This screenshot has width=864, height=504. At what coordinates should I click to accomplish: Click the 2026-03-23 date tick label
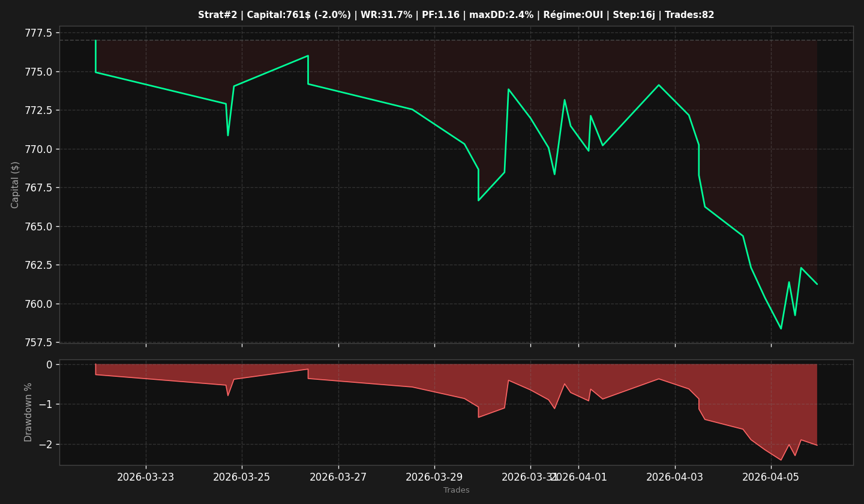click(146, 477)
